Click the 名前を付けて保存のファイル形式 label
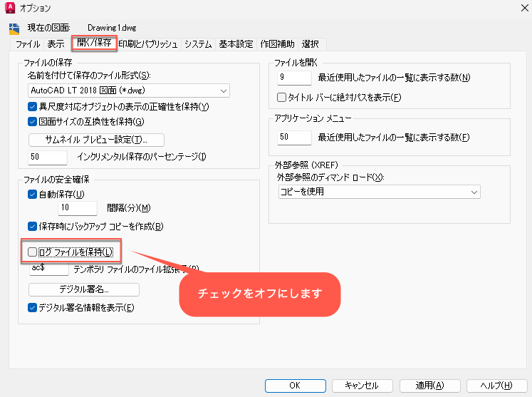The height and width of the screenshot is (397, 532). [x=89, y=76]
